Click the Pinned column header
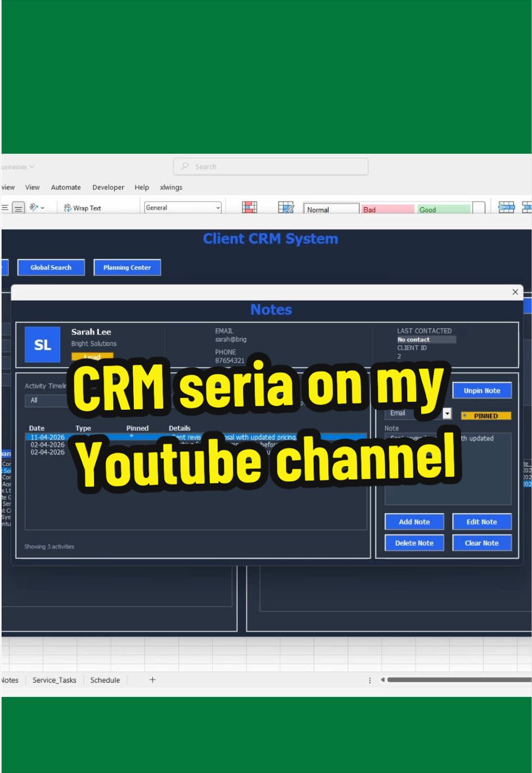Viewport: 532px width, 773px height. click(x=137, y=428)
